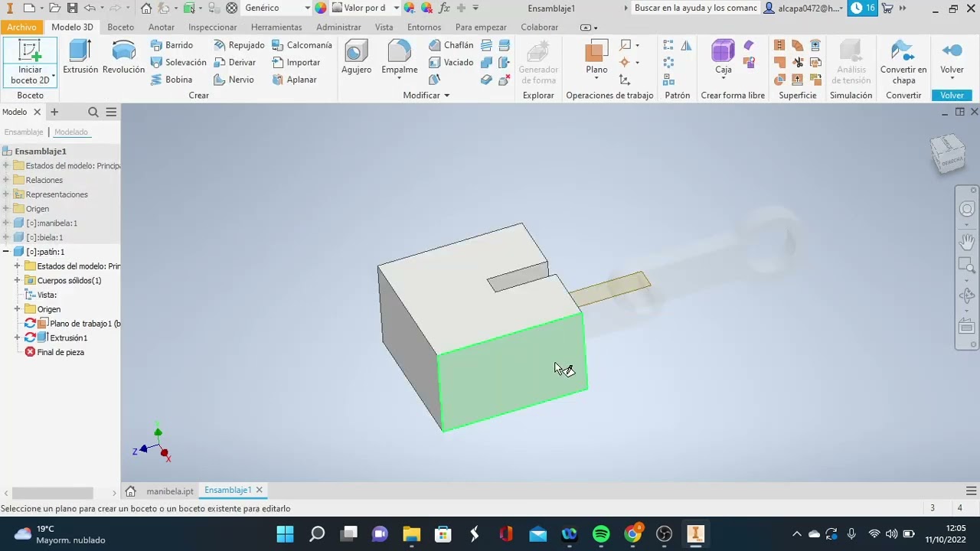The image size is (980, 551).
Task: Switch to the Entornos tab
Action: [424, 27]
